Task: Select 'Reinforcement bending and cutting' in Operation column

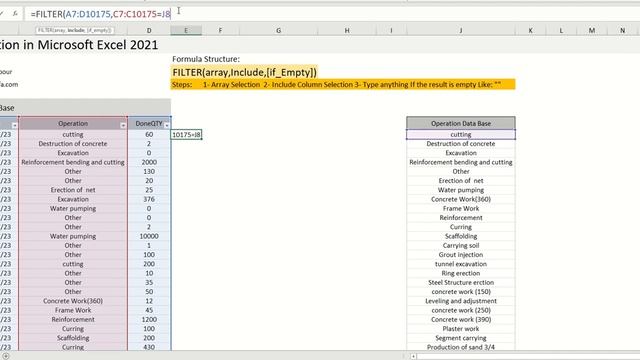Action: click(x=73, y=162)
